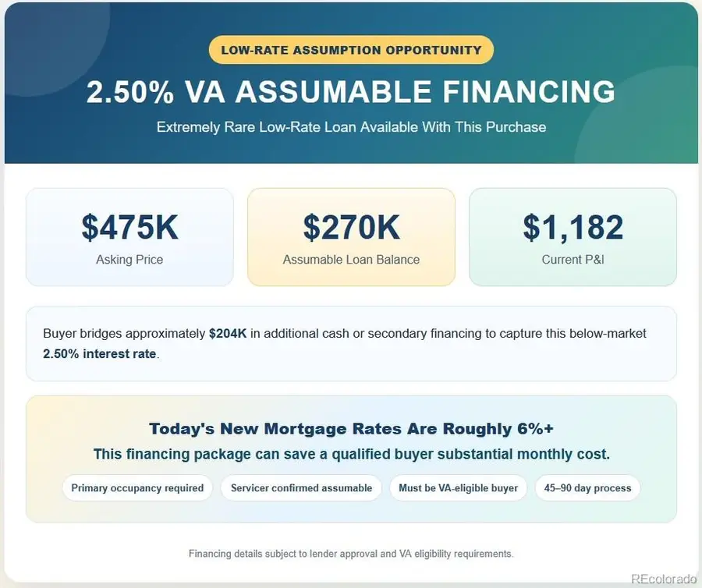Click the Low-Rate Assumption Opportunity badge
The height and width of the screenshot is (588, 702).
[x=351, y=50]
